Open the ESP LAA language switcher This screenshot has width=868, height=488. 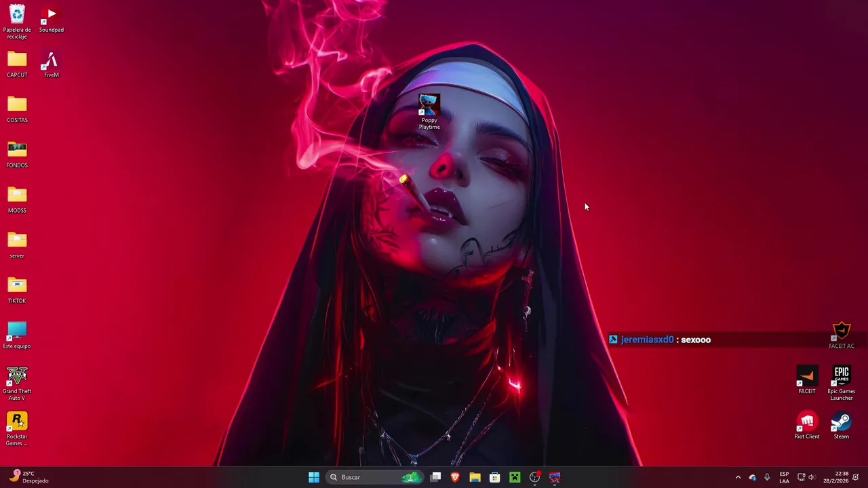pos(784,477)
